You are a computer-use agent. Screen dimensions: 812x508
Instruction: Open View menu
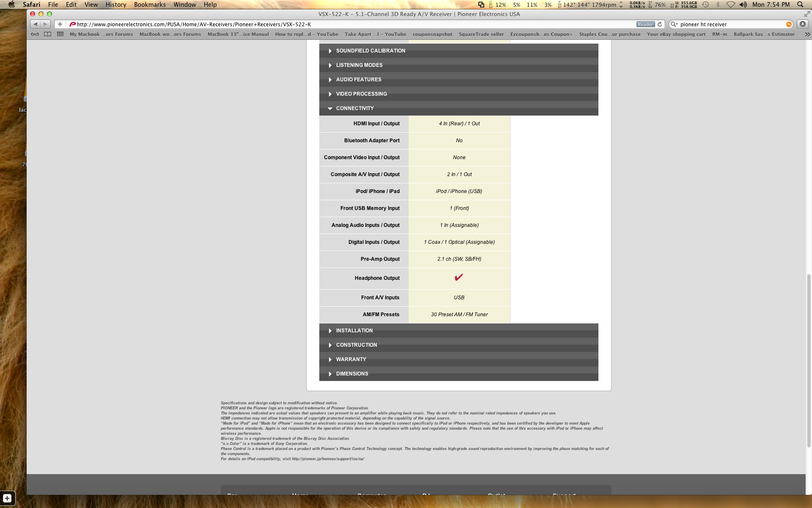click(x=91, y=5)
